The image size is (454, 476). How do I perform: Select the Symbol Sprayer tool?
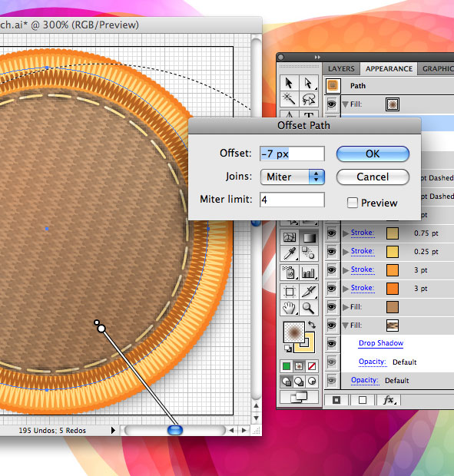[x=289, y=273]
